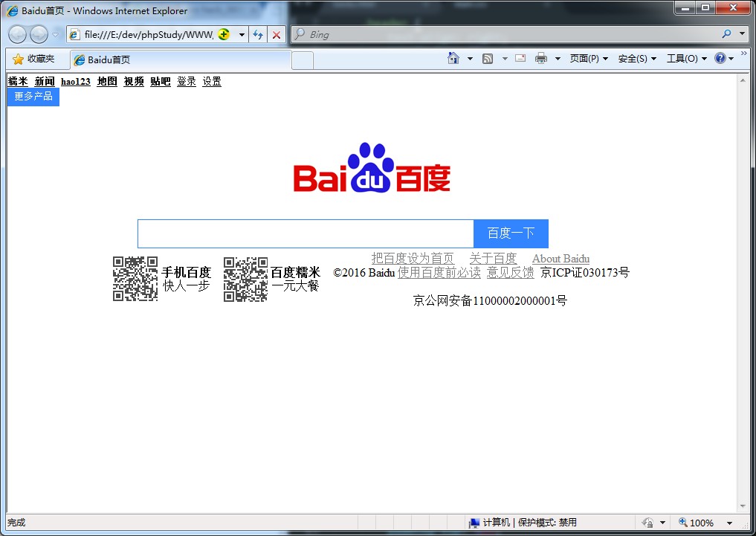Open the 贴吧 link
The image size is (756, 536).
[161, 82]
